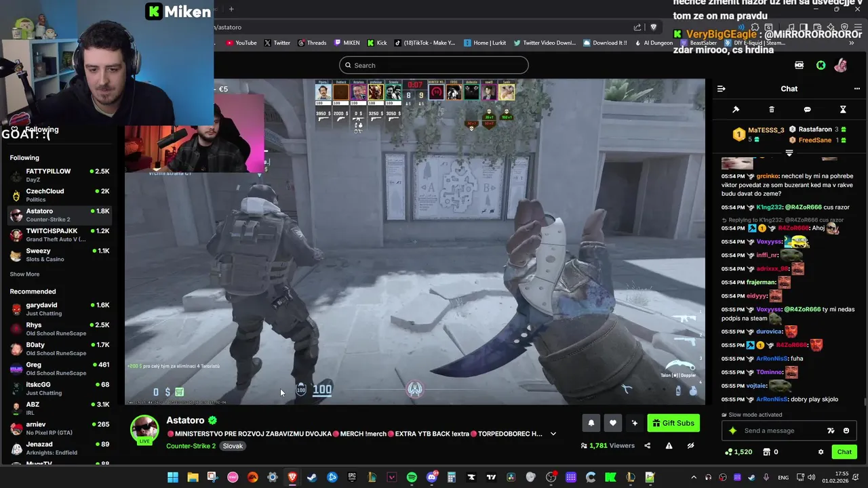Click the Kick Search box
This screenshot has height=488, width=868.
click(x=434, y=65)
